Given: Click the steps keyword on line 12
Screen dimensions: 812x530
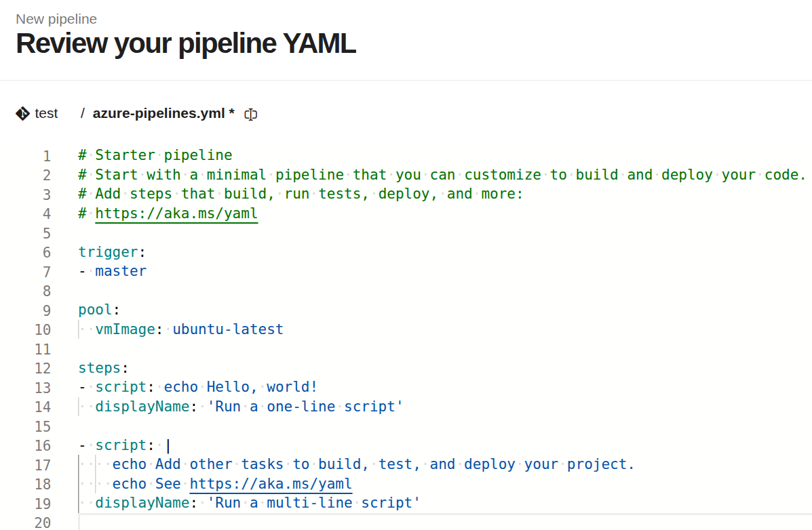Looking at the screenshot, I should point(100,368).
